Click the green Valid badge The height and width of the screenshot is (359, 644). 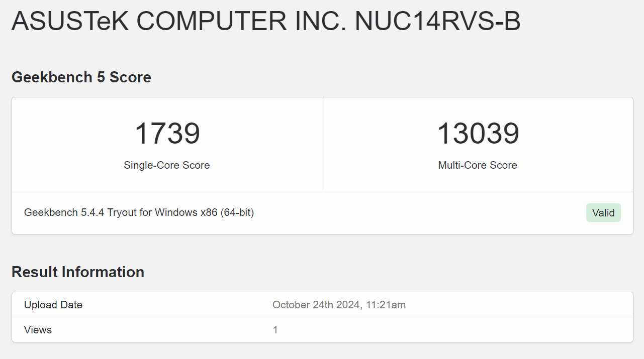coord(603,213)
